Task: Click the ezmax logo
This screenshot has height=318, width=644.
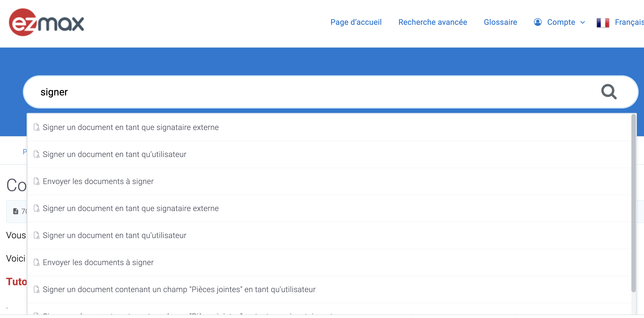Action: (47, 22)
